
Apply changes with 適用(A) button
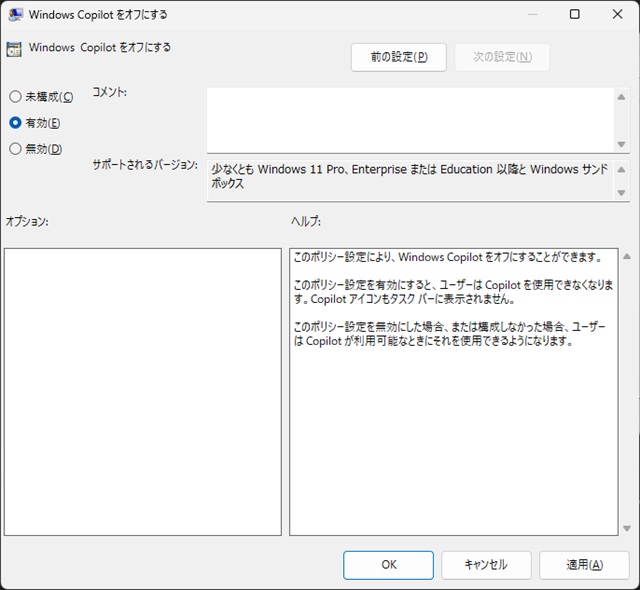(x=584, y=565)
